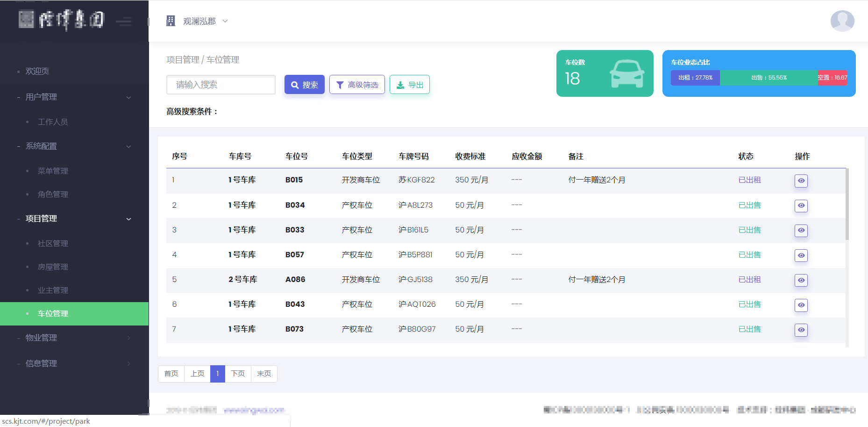Expand the 物业管理 menu
The width and height of the screenshot is (868, 427).
[74, 338]
